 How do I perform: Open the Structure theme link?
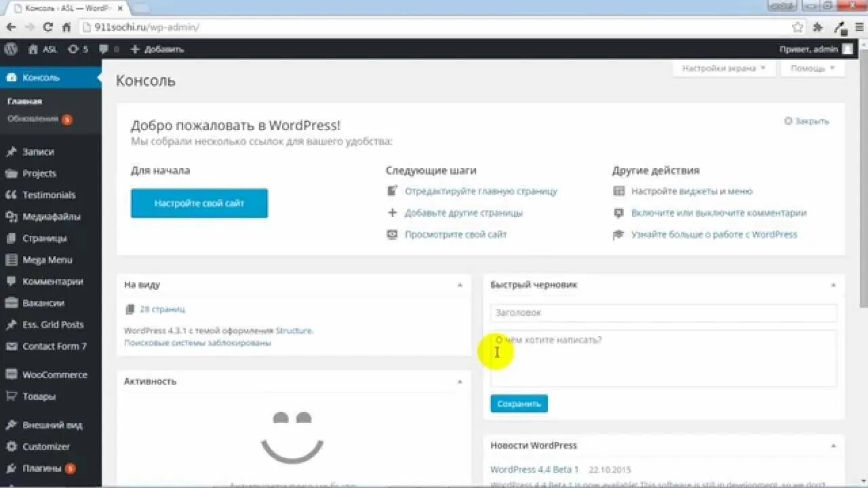point(294,331)
